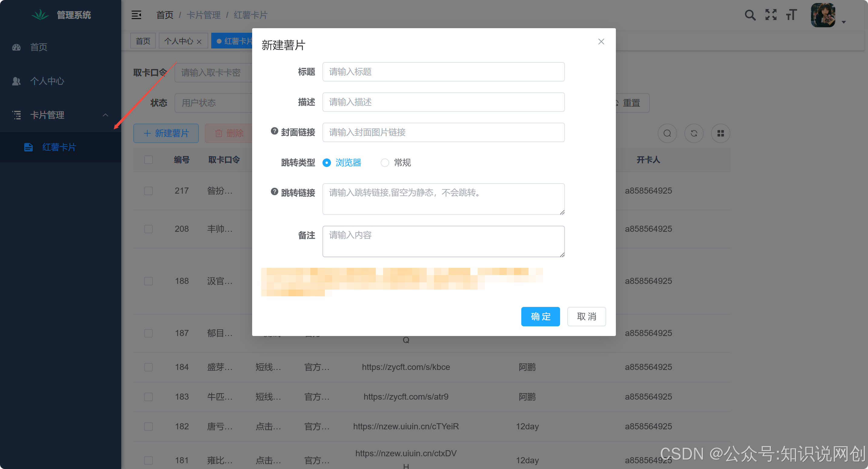Open the user avatar dropdown arrow

coord(844,22)
